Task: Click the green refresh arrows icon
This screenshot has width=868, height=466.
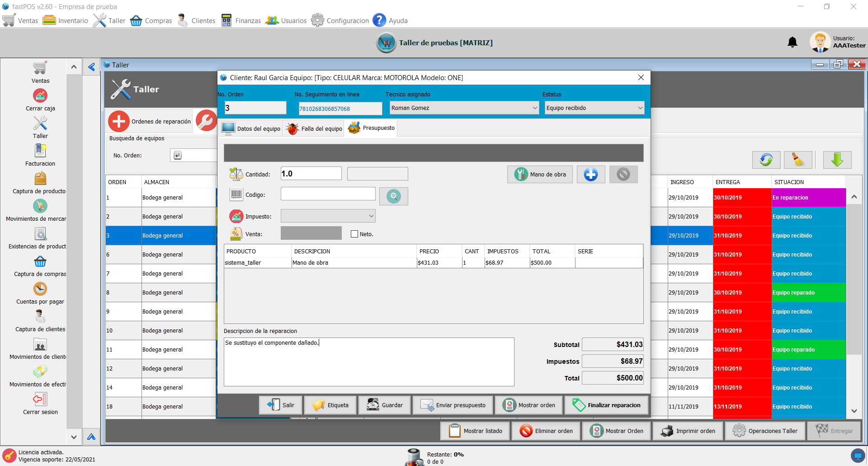Action: pyautogui.click(x=766, y=160)
